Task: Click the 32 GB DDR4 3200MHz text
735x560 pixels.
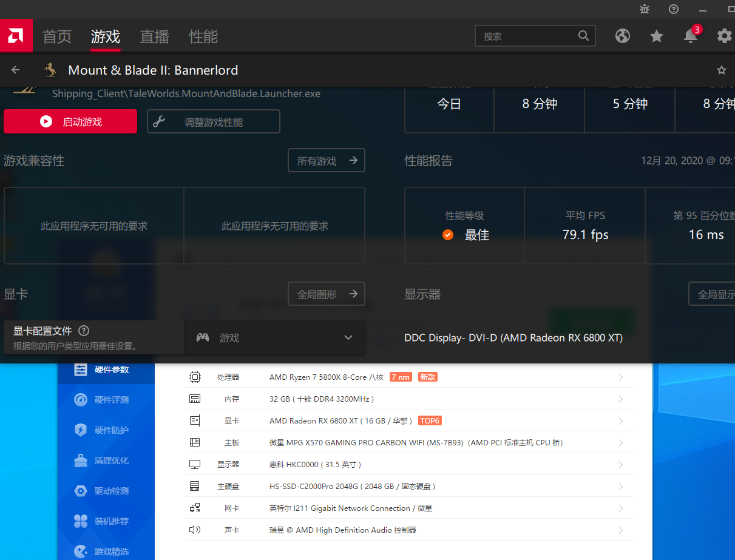Action: click(x=322, y=399)
